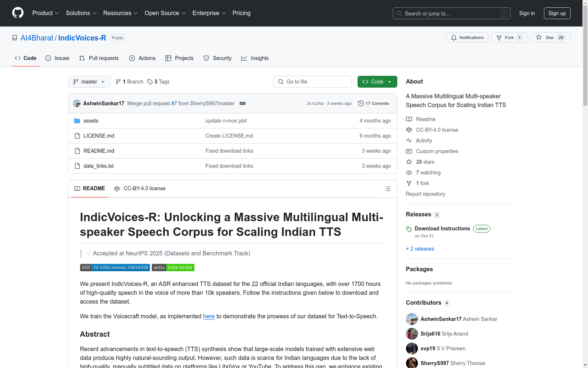Open the AI4Bharat organization page
This screenshot has height=368, width=588.
click(37, 38)
